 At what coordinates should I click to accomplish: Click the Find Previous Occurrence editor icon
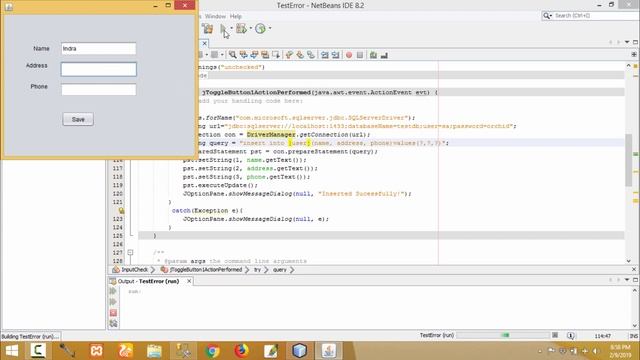(x=244, y=55)
